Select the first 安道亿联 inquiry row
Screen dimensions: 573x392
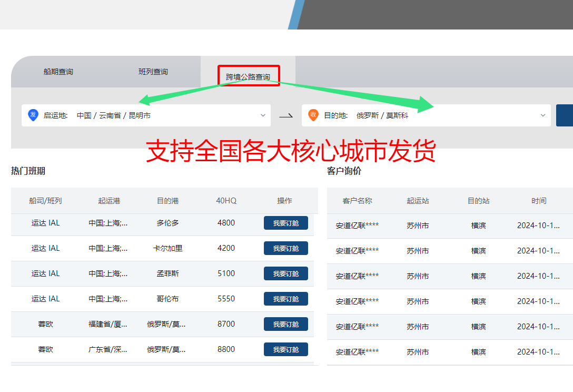(x=357, y=226)
